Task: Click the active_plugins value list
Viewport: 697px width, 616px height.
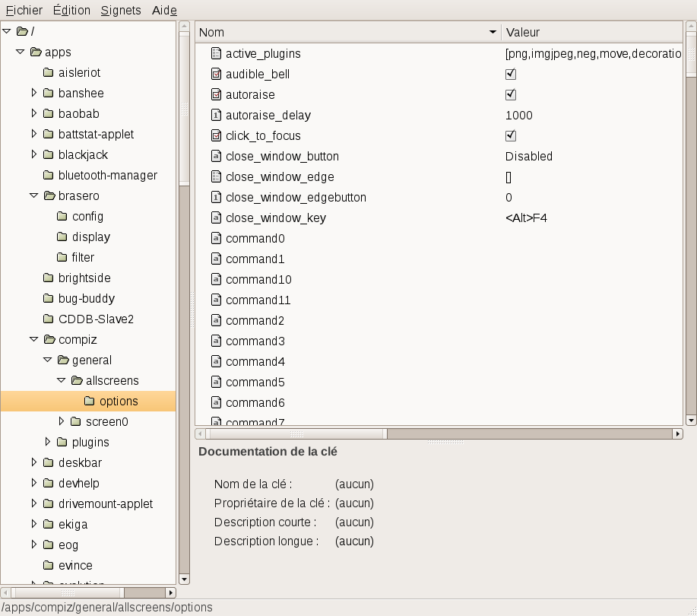Action: click(593, 53)
